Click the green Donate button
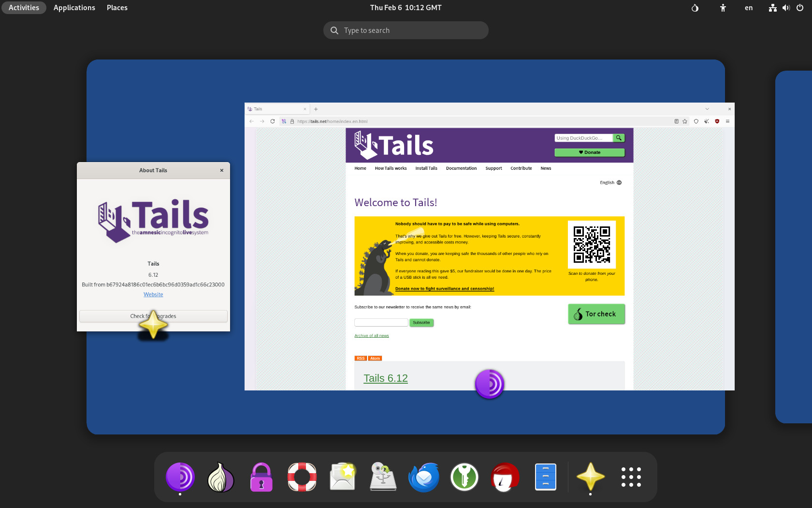 pos(590,152)
